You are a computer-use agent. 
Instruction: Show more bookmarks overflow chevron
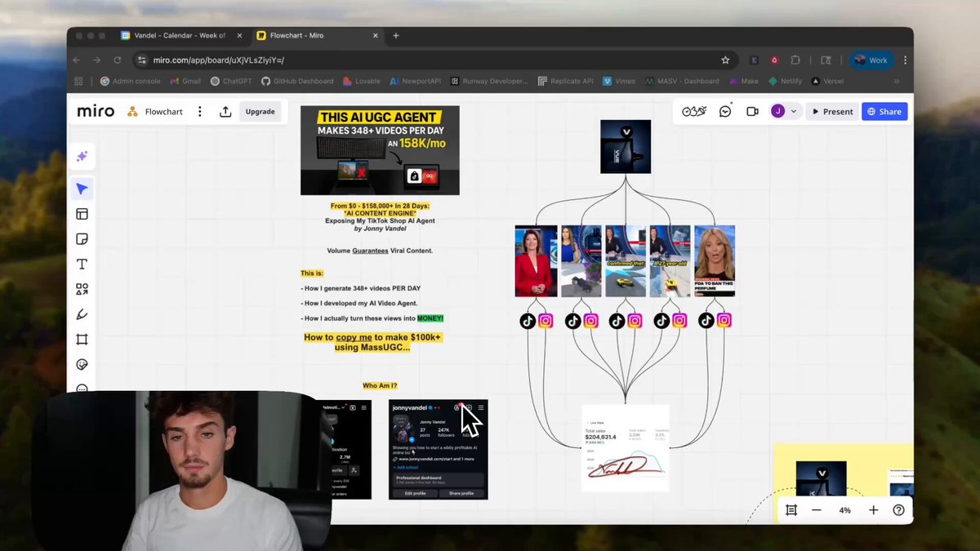click(x=897, y=81)
